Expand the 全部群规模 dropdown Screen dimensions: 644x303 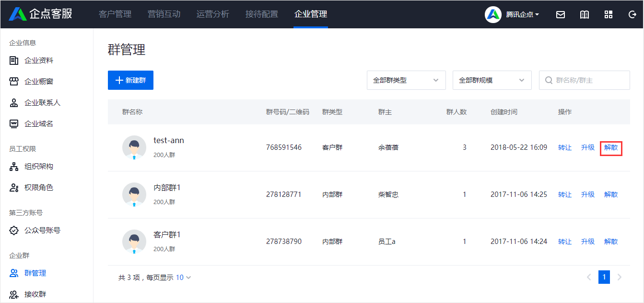pyautogui.click(x=492, y=80)
